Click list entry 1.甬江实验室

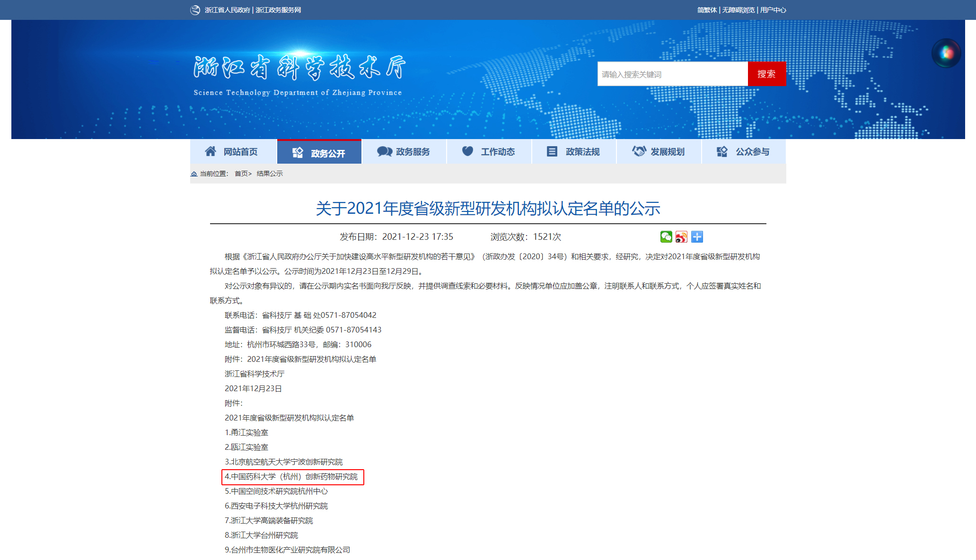coord(246,432)
